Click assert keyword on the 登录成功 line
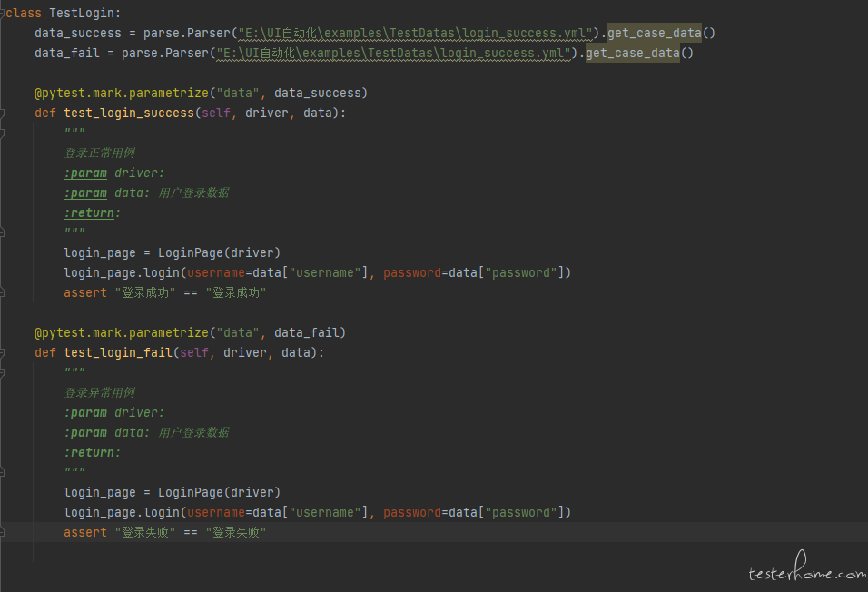 (85, 293)
